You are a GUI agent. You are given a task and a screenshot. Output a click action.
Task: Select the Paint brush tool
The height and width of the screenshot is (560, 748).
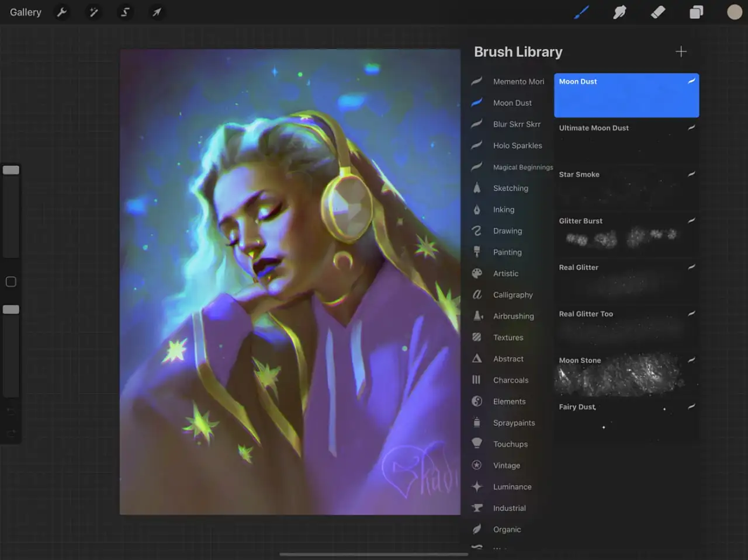click(x=581, y=12)
